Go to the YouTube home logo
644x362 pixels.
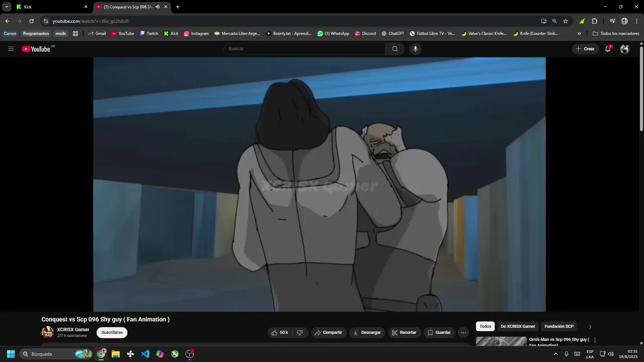[36, 49]
